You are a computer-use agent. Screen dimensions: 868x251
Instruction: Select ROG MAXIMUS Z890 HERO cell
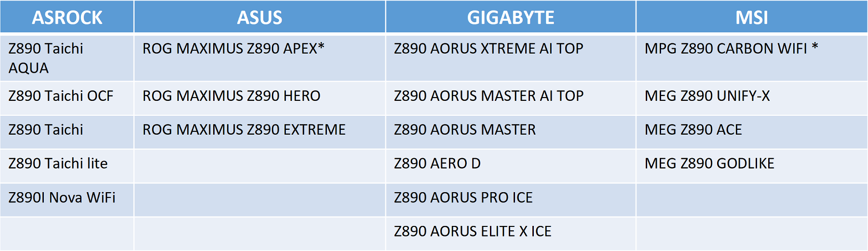pyautogui.click(x=231, y=96)
